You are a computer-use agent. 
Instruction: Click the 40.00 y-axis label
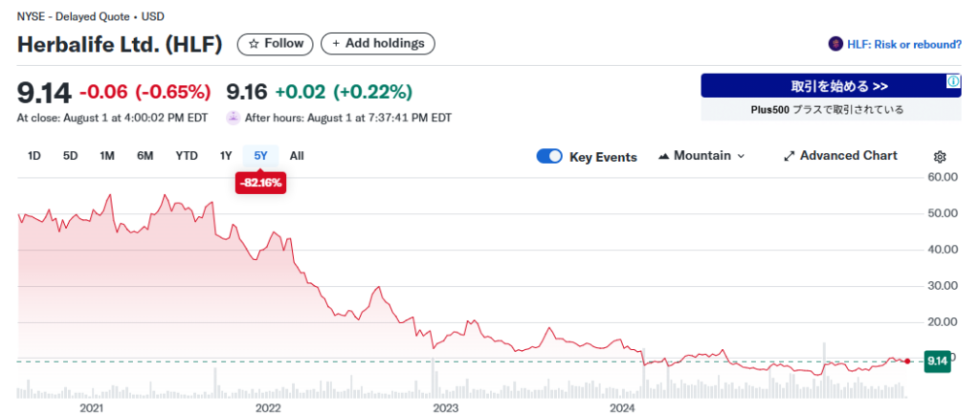pos(943,250)
